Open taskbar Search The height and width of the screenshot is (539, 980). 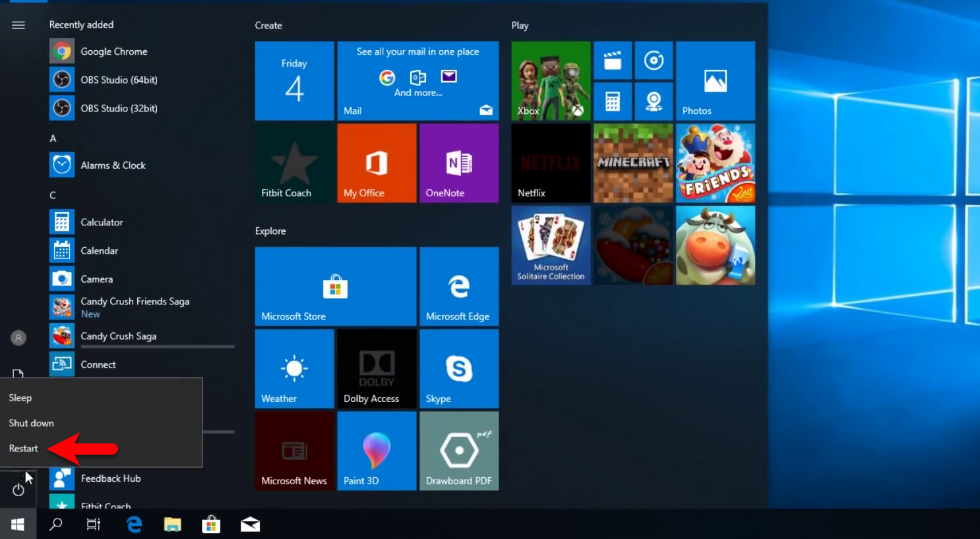click(56, 525)
